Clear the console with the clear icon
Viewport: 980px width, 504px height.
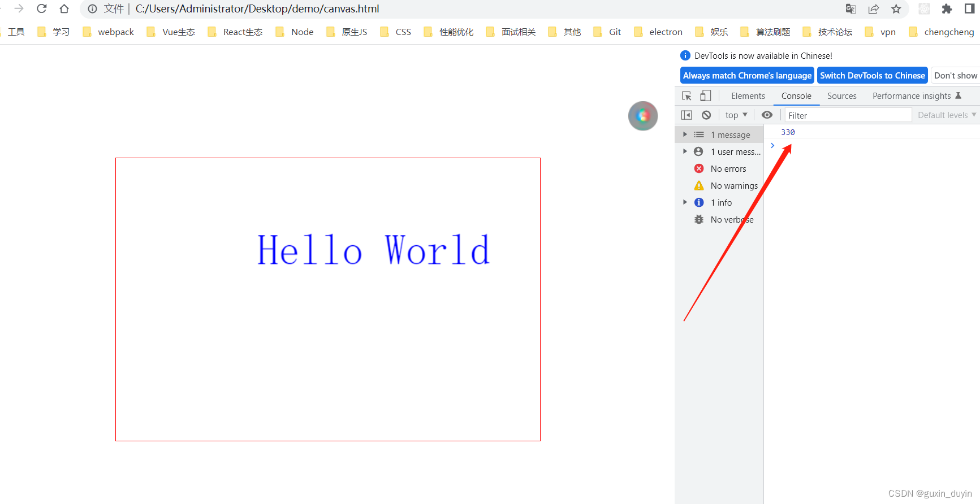click(x=706, y=115)
